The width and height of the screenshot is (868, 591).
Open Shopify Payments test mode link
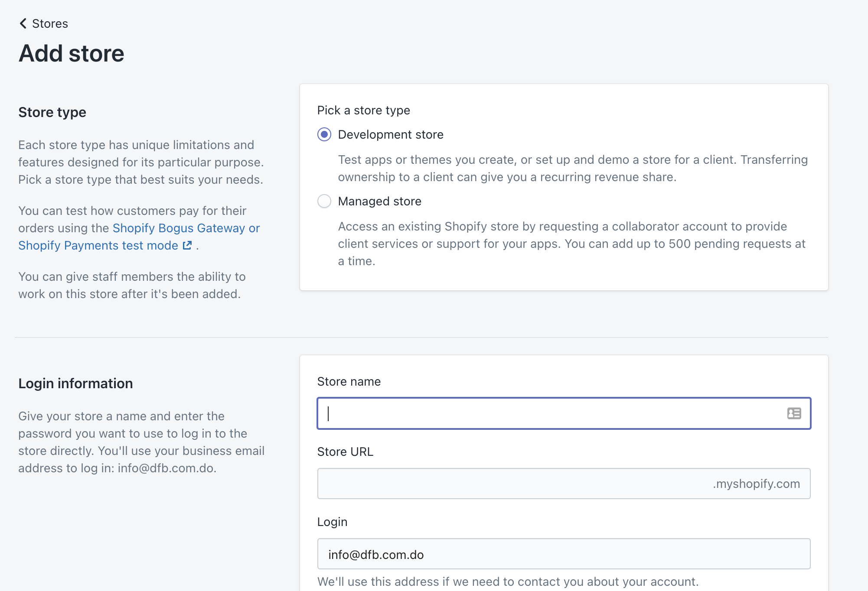point(98,246)
